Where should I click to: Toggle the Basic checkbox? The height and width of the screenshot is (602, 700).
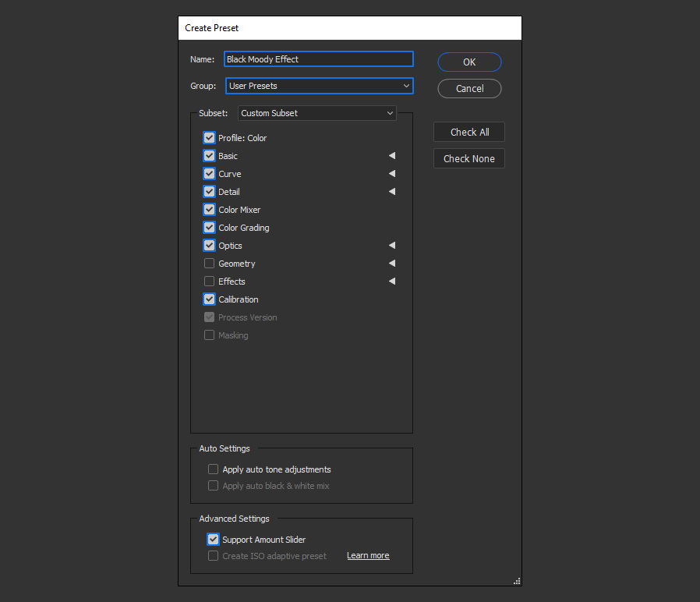209,155
